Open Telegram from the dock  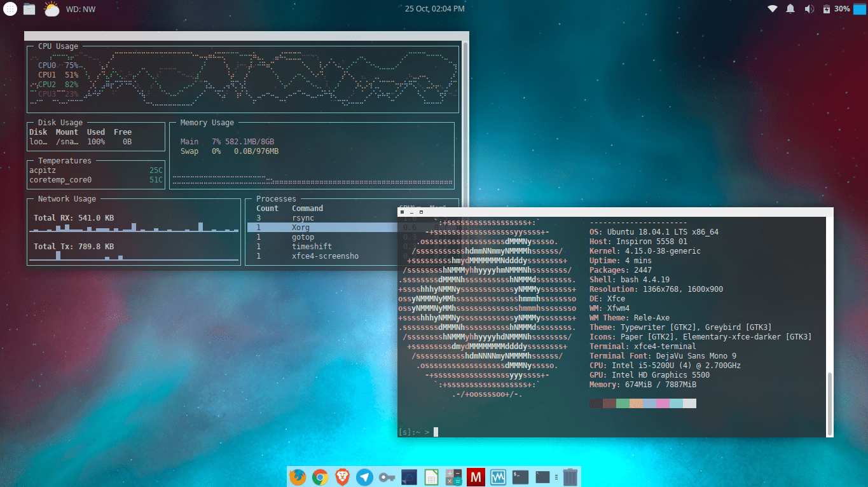(x=364, y=477)
